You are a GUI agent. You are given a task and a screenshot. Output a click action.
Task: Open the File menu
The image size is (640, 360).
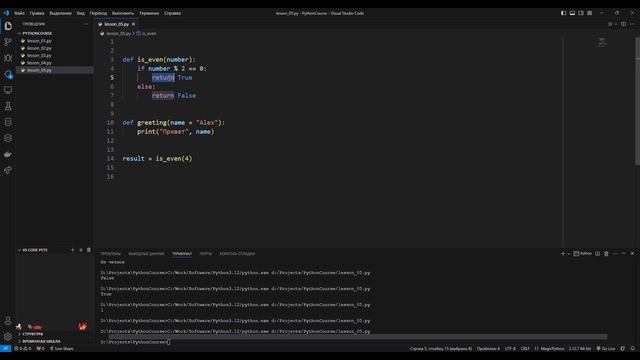tap(19, 13)
